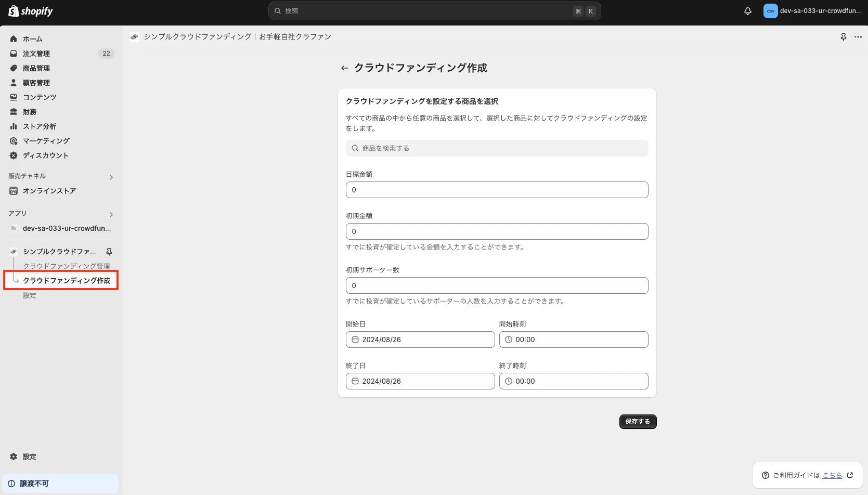Click the 保存する save button
868x495 pixels.
click(637, 421)
